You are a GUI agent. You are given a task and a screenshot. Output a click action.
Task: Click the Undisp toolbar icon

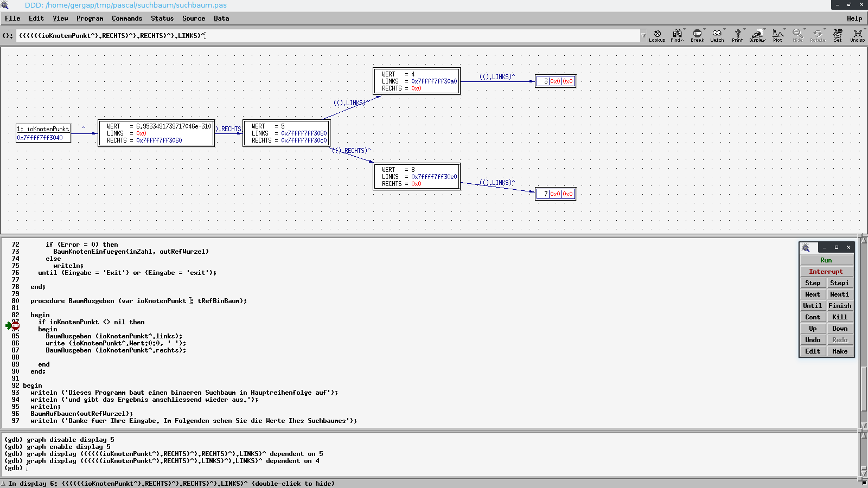coord(858,36)
